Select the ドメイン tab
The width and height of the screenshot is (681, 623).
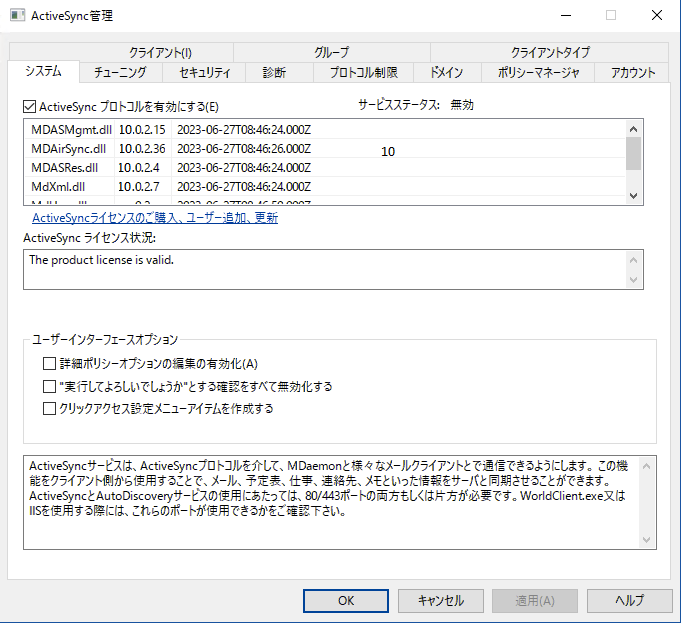coord(447,72)
